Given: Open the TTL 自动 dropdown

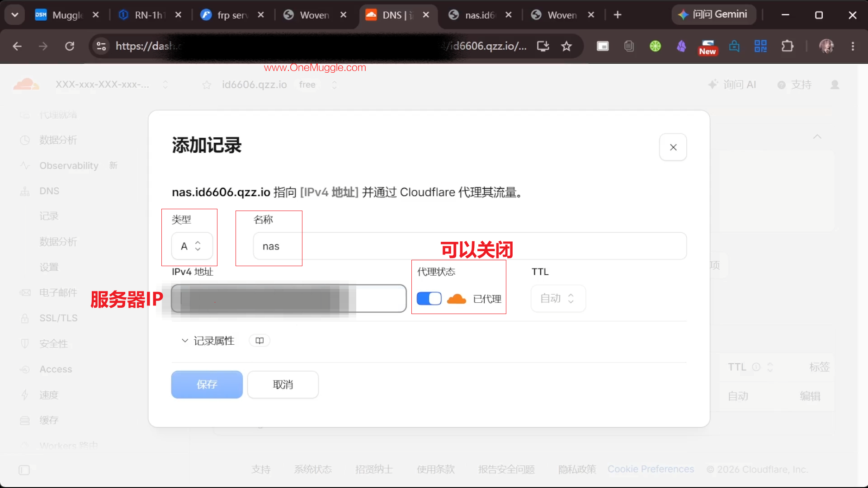Looking at the screenshot, I should (x=558, y=299).
